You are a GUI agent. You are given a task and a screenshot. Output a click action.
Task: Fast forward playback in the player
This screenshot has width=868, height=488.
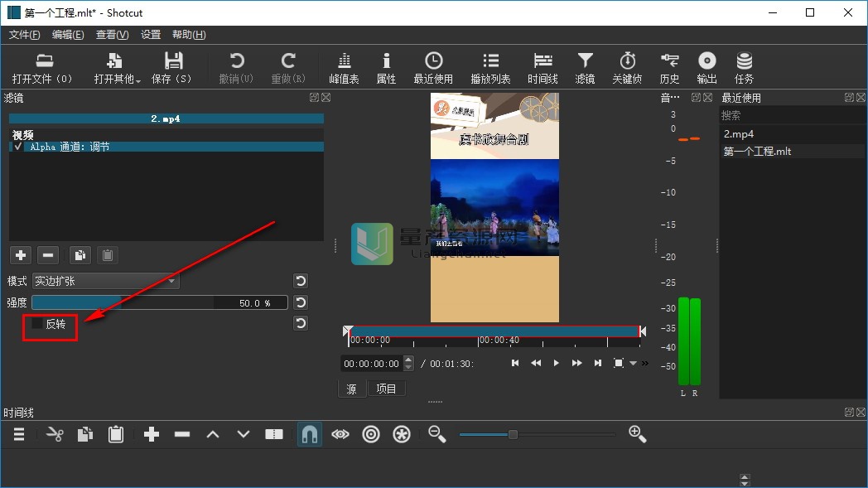[x=576, y=364]
